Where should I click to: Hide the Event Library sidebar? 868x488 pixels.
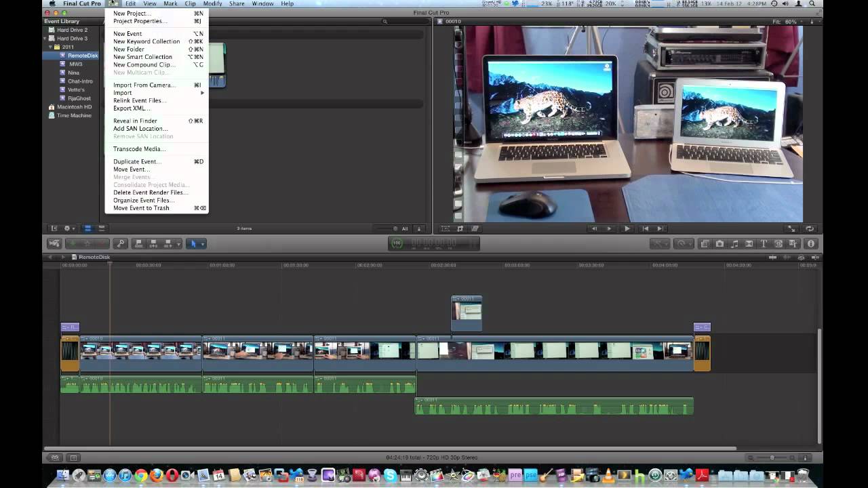tap(54, 228)
